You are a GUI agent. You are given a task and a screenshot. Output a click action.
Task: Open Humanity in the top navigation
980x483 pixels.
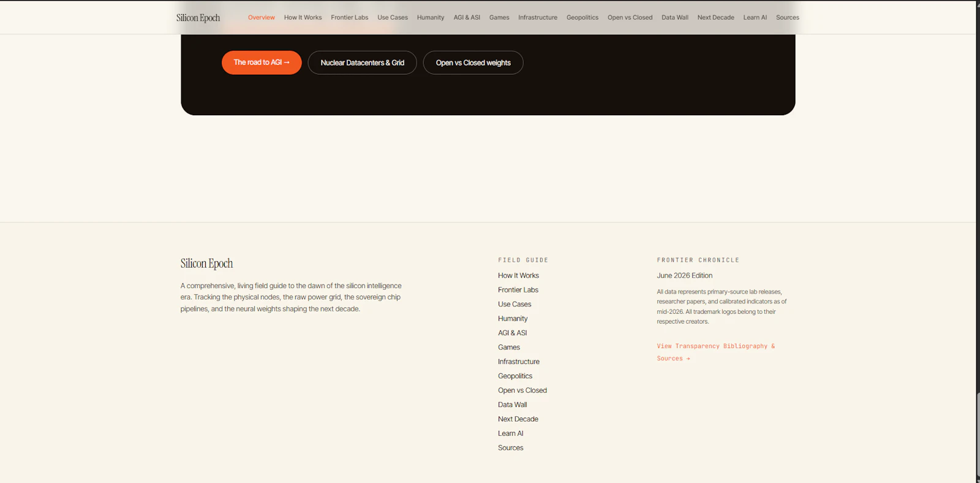431,17
